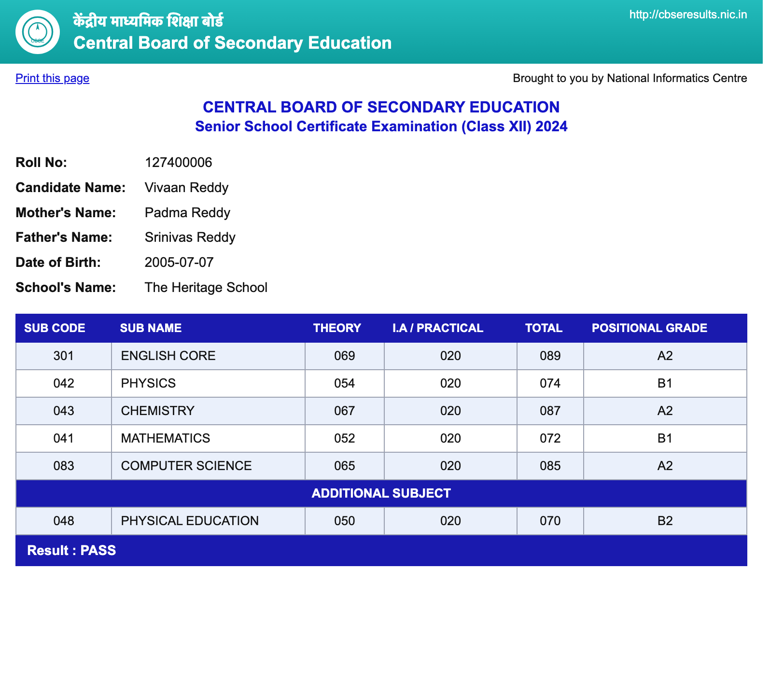Viewport: 784px width, 695px height.
Task: Select Physics theory mark 054
Action: tap(345, 384)
